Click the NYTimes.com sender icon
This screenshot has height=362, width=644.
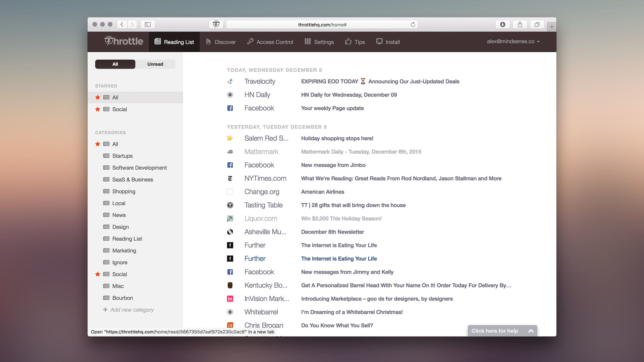pyautogui.click(x=230, y=178)
